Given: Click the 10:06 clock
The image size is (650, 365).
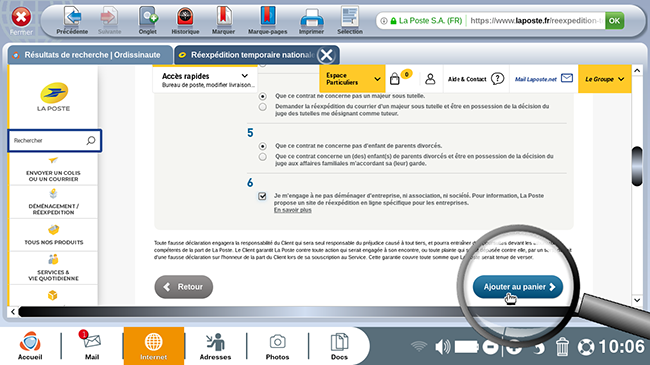Looking at the screenshot, I should 621,347.
